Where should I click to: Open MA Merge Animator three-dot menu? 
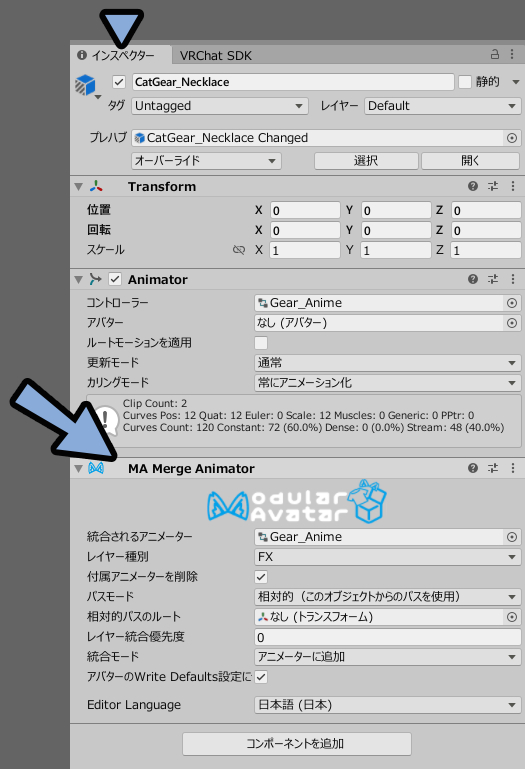click(513, 468)
